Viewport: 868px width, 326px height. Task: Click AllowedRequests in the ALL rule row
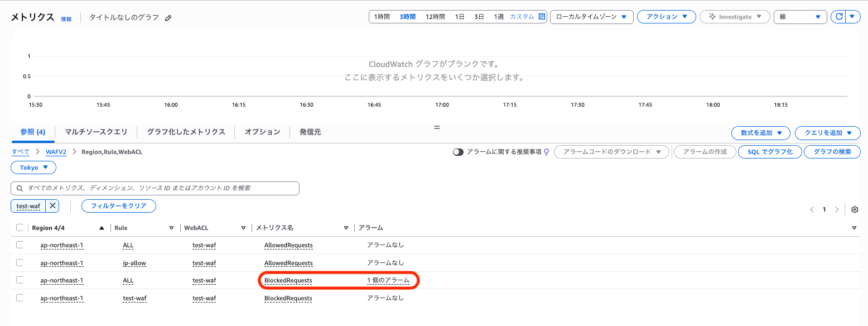click(x=288, y=245)
